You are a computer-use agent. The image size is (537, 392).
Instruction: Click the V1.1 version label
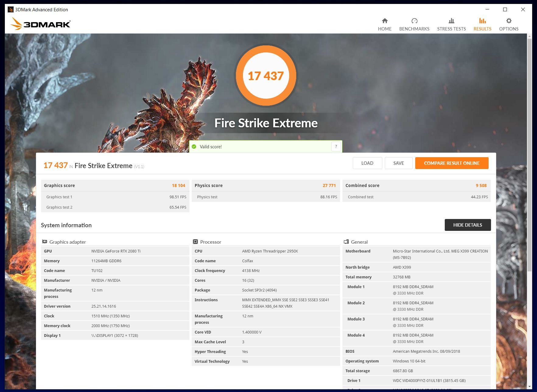coord(139,167)
